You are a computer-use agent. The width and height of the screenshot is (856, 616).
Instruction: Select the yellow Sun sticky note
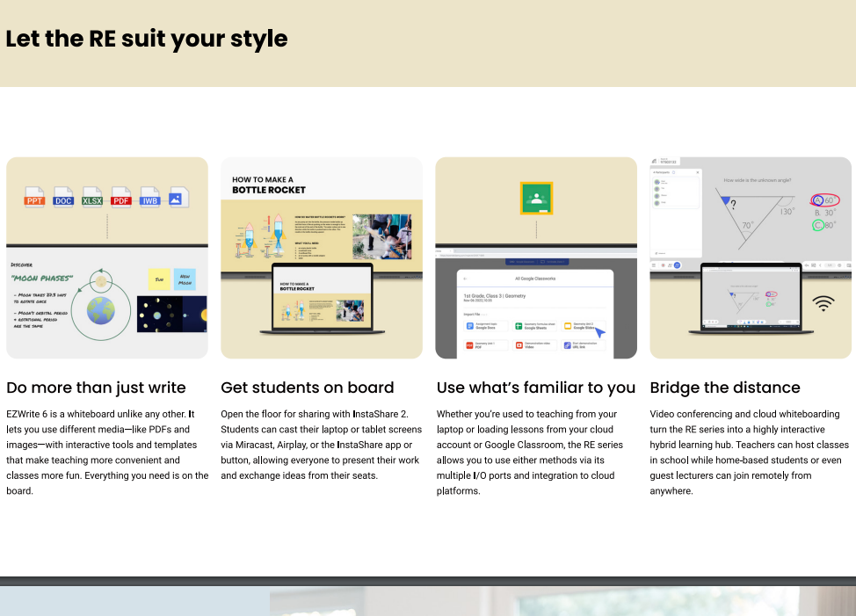coord(159,279)
